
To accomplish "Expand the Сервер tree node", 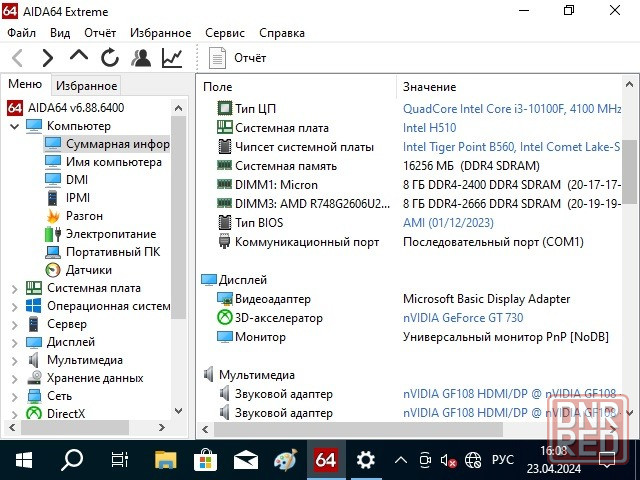I will pos(14,325).
